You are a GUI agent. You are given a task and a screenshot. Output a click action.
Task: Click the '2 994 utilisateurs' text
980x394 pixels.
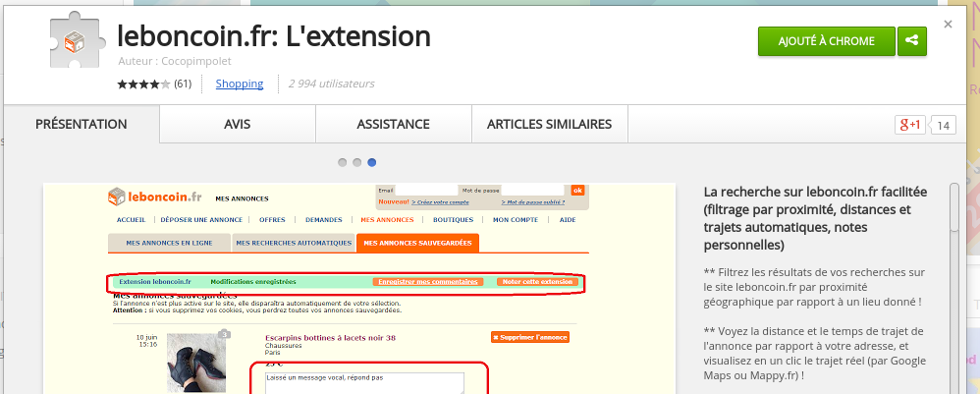331,84
